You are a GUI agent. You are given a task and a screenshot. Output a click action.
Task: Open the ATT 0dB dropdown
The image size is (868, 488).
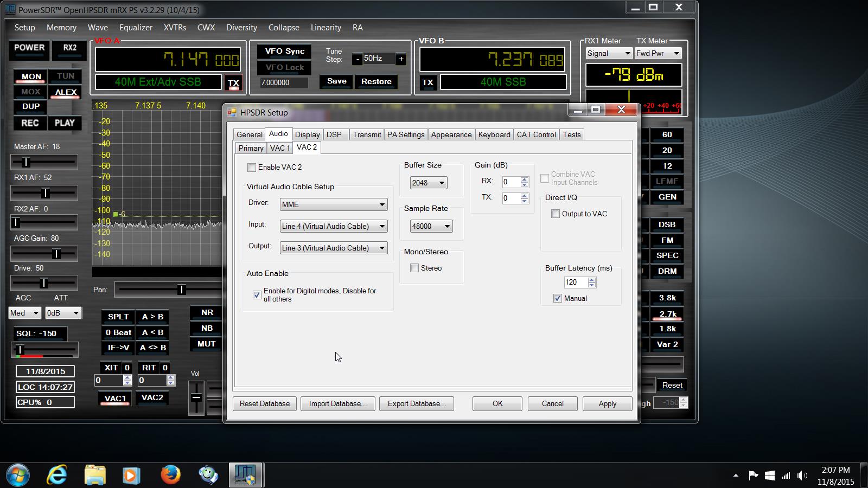[x=63, y=313]
